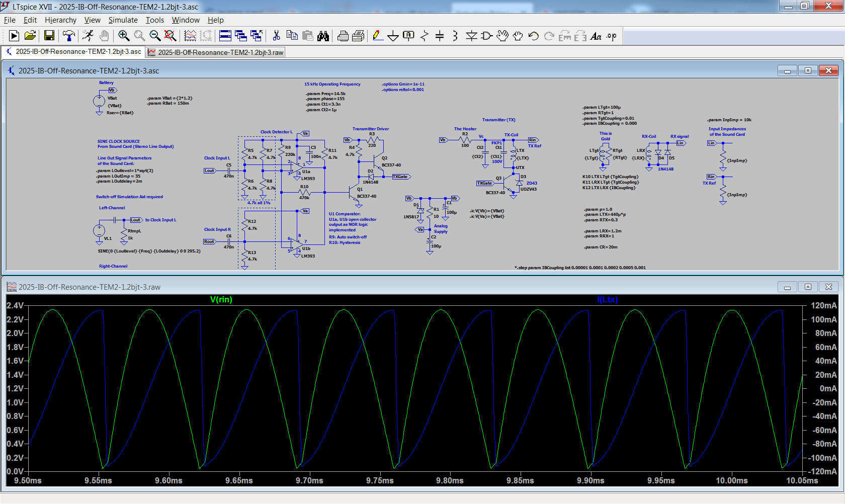Open the Simulate menu
This screenshot has height=504, width=845.
(x=123, y=20)
